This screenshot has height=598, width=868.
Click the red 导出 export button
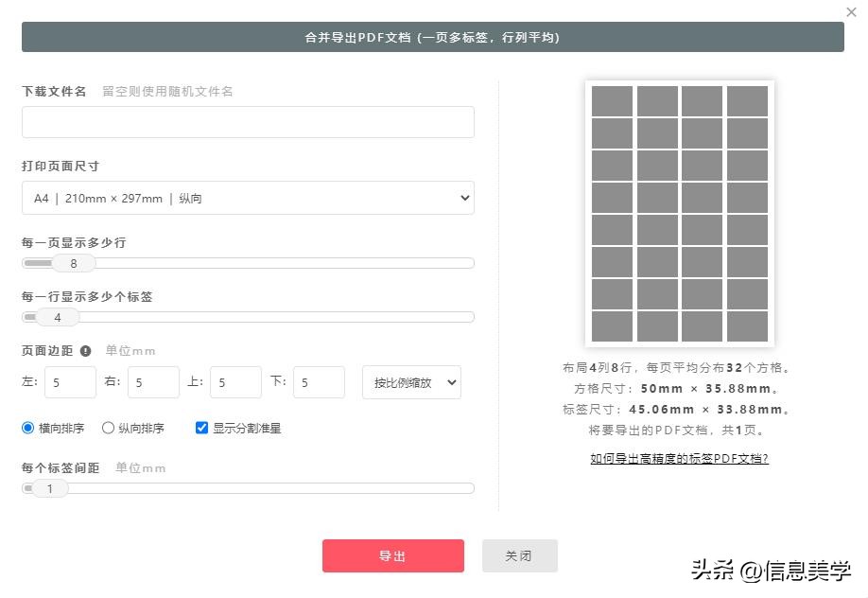392,555
